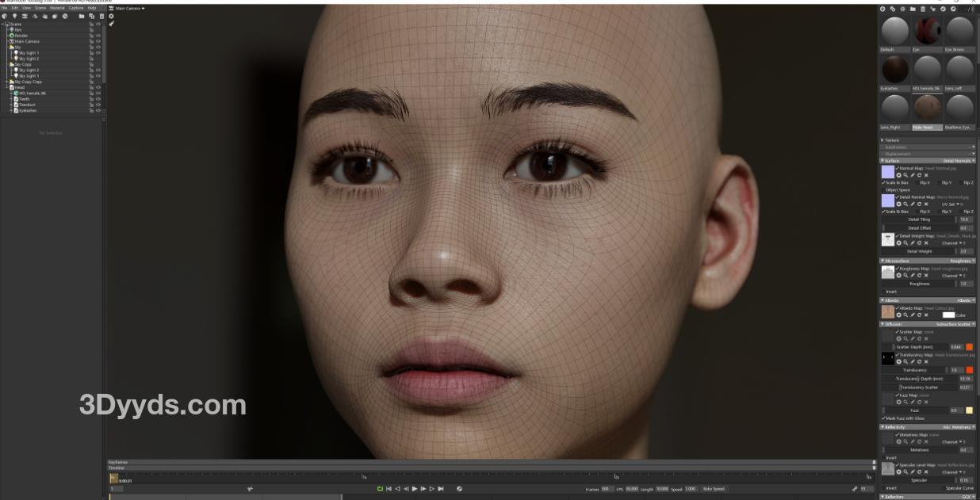Click the Fuzz yellow color swatch
Image resolution: width=980 pixels, height=500 pixels.
(969, 410)
